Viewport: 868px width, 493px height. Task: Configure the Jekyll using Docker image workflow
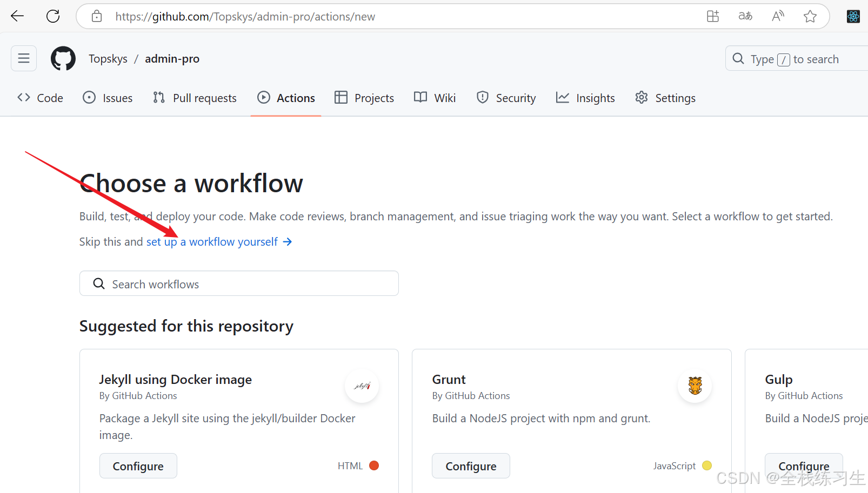point(138,466)
